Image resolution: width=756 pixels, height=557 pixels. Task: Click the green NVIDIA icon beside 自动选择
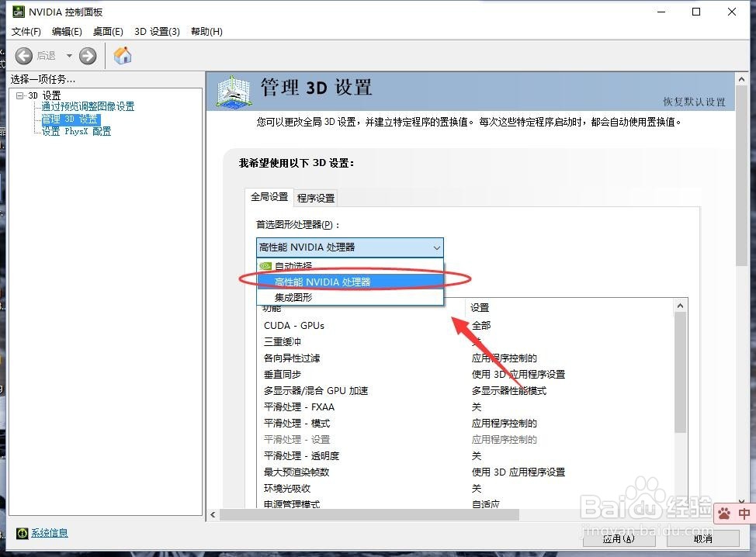click(267, 265)
